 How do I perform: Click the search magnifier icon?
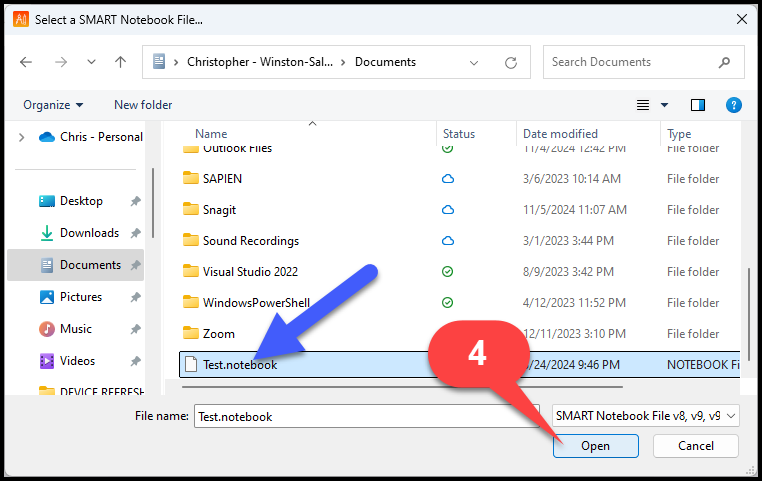[x=725, y=62]
